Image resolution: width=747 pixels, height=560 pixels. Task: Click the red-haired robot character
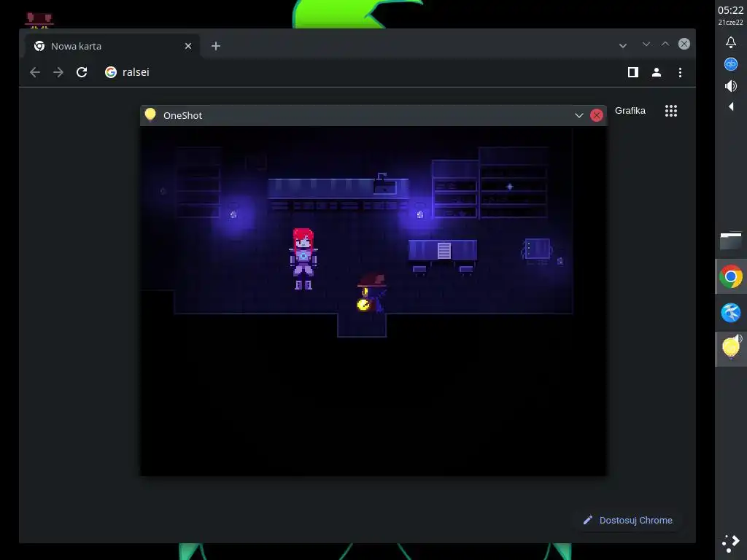303,259
